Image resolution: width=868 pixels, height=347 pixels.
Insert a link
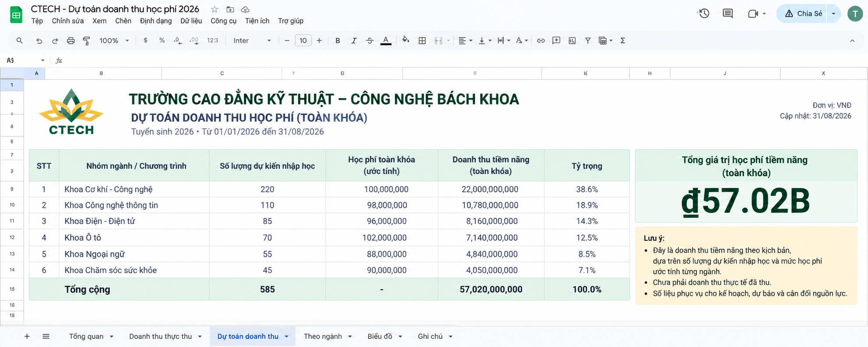click(541, 41)
